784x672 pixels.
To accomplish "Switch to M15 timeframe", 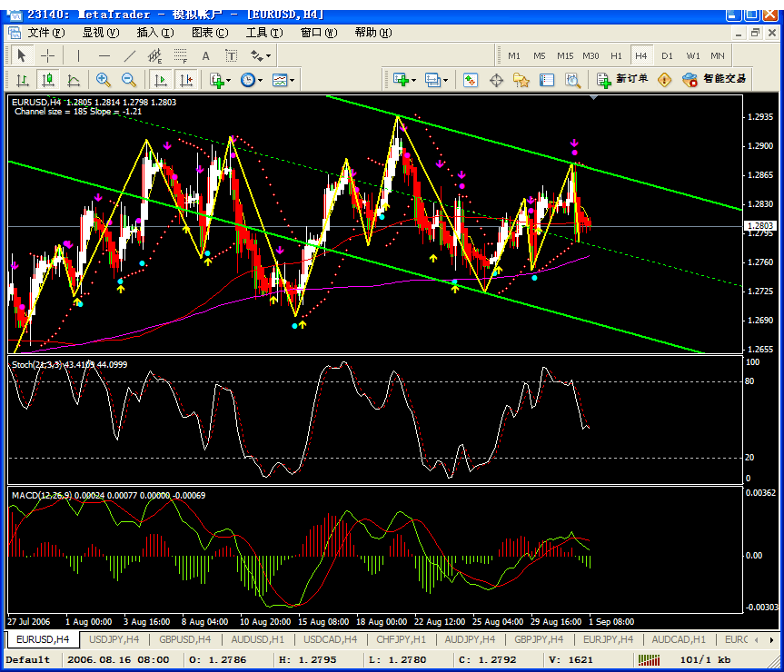I will pos(565,55).
